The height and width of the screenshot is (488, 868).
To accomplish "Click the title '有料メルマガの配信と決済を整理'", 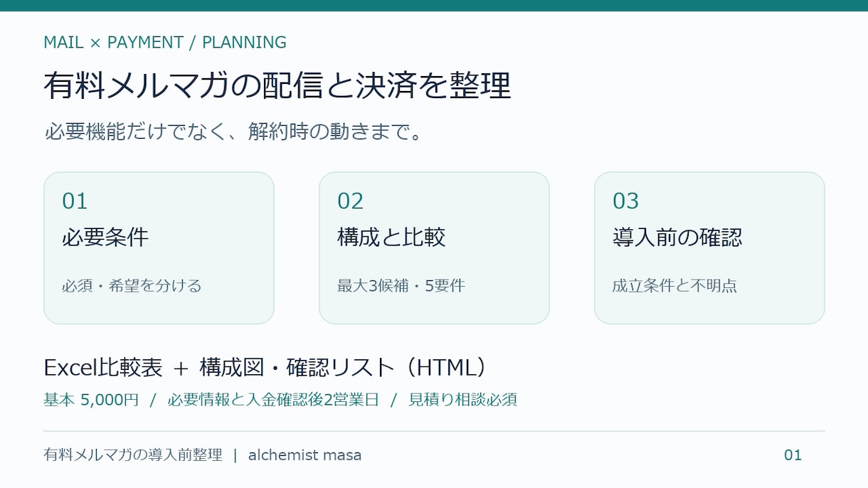I will (277, 86).
